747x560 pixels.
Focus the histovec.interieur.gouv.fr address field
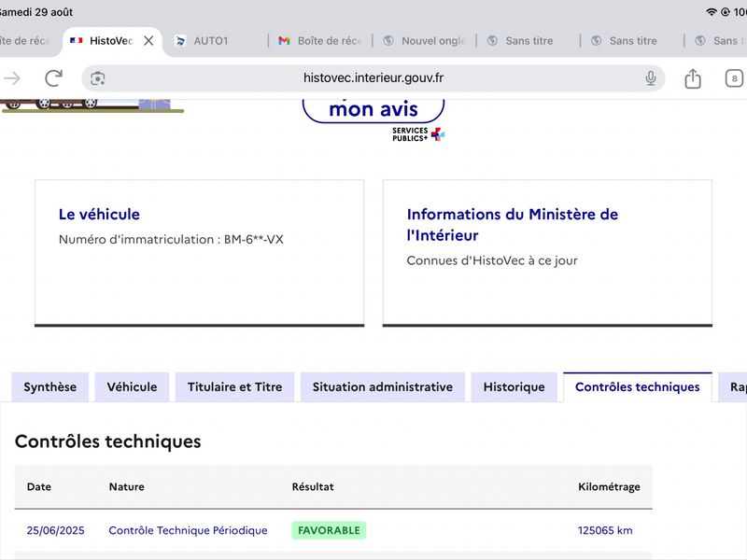click(373, 78)
